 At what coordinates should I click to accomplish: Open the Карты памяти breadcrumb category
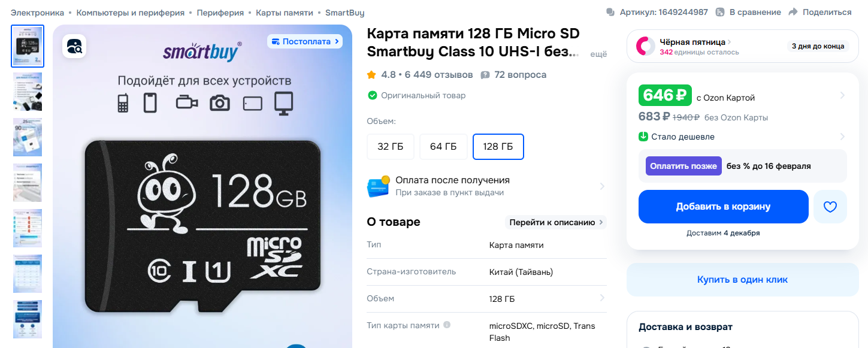point(285,13)
